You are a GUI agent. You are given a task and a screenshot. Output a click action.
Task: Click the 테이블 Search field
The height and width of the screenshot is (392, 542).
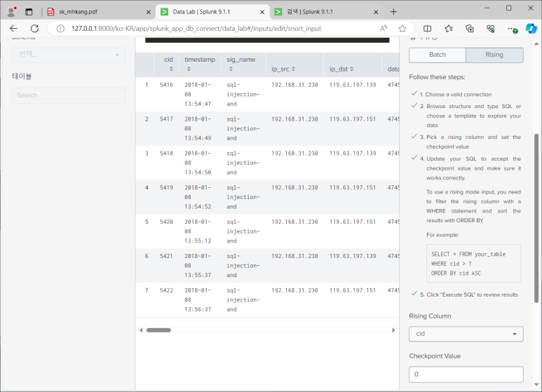point(69,95)
